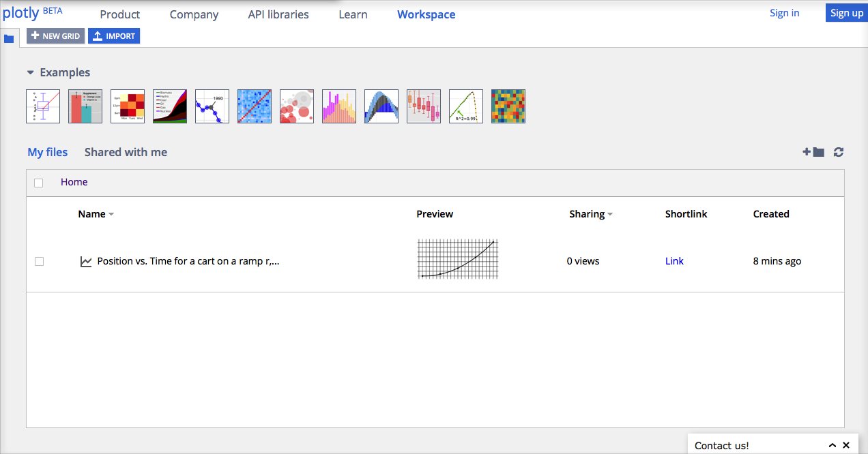Open the heatmap example with Mon Tues Wed labels
Screen dimensions: 868x454
coord(127,106)
